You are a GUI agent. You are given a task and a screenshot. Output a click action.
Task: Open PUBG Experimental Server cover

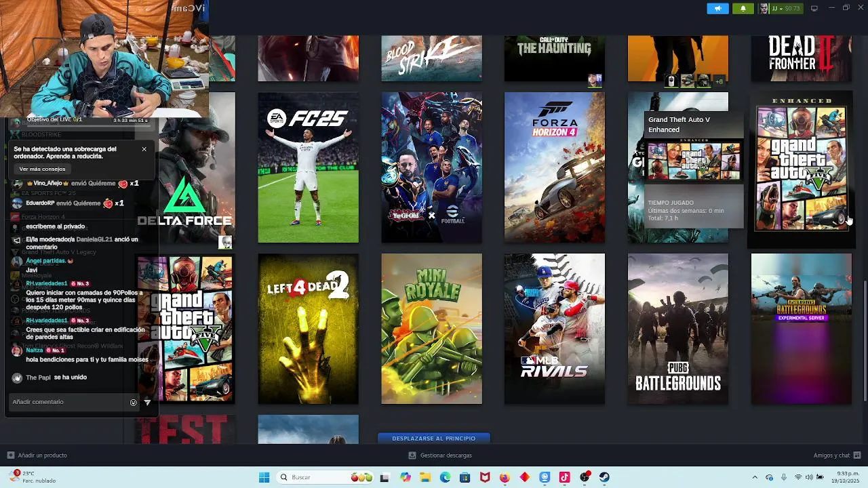[x=802, y=329]
